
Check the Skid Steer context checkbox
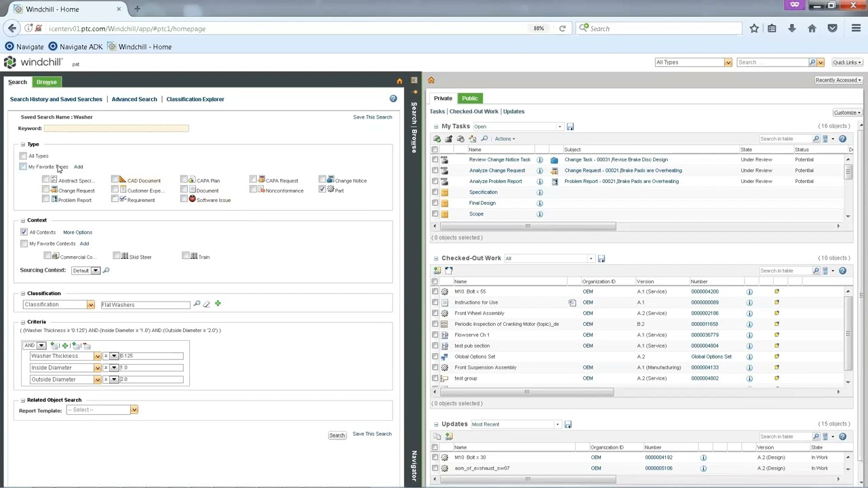coord(117,256)
